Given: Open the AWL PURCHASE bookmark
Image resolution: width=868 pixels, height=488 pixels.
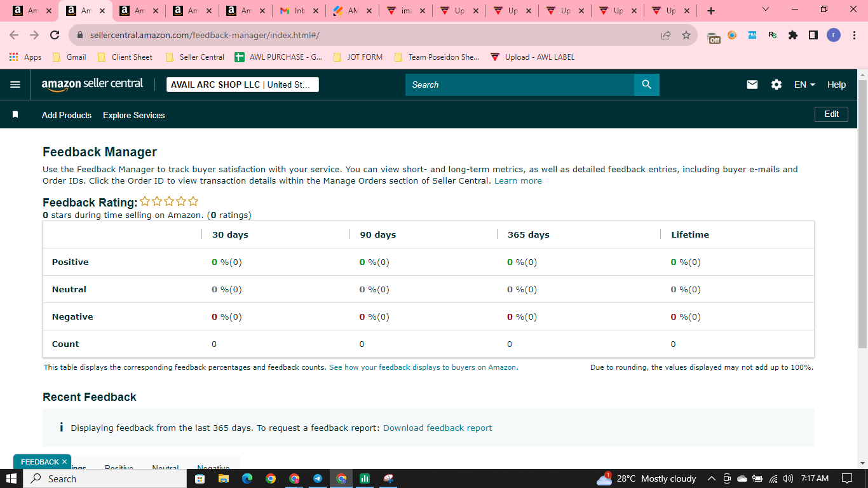Looking at the screenshot, I should pos(278,57).
